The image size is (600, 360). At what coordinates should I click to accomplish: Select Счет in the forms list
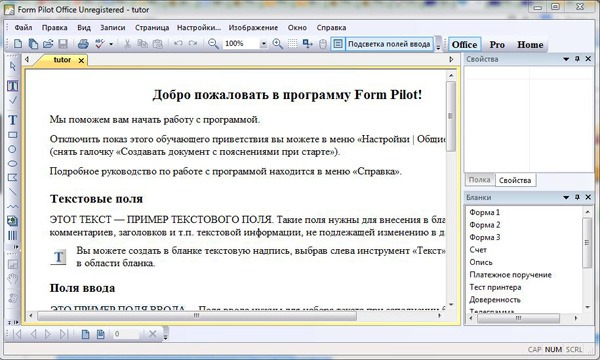[x=478, y=250]
